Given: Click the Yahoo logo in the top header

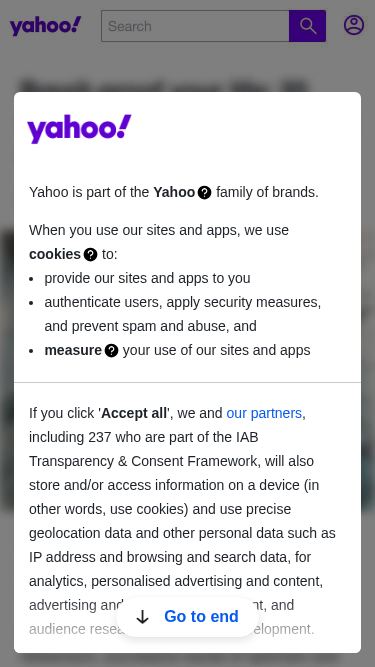Looking at the screenshot, I should 45,26.
